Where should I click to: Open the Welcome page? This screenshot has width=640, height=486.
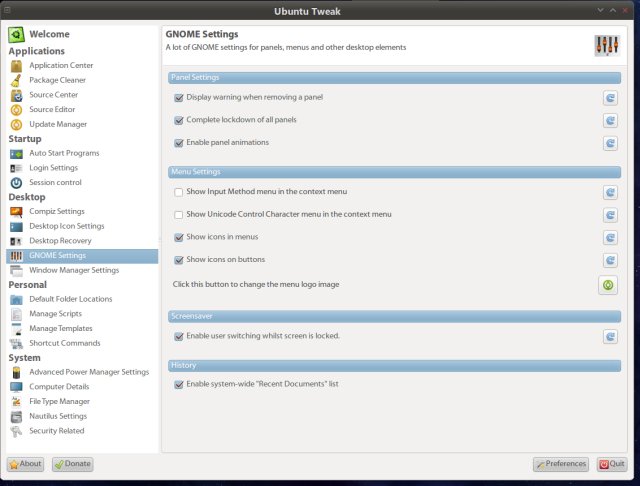49,34
